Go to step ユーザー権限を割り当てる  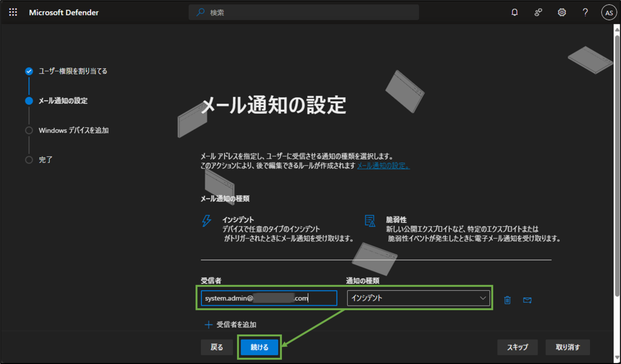pyautogui.click(x=73, y=71)
